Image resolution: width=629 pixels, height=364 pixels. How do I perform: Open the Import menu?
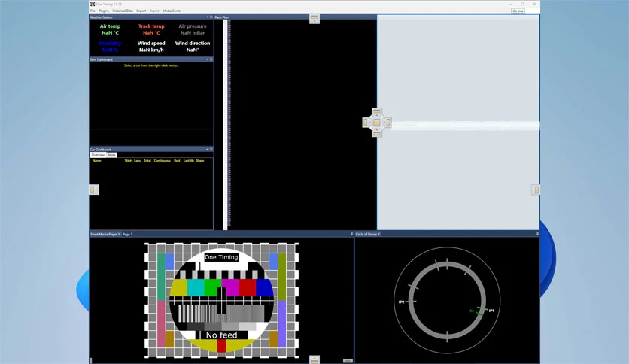click(141, 11)
